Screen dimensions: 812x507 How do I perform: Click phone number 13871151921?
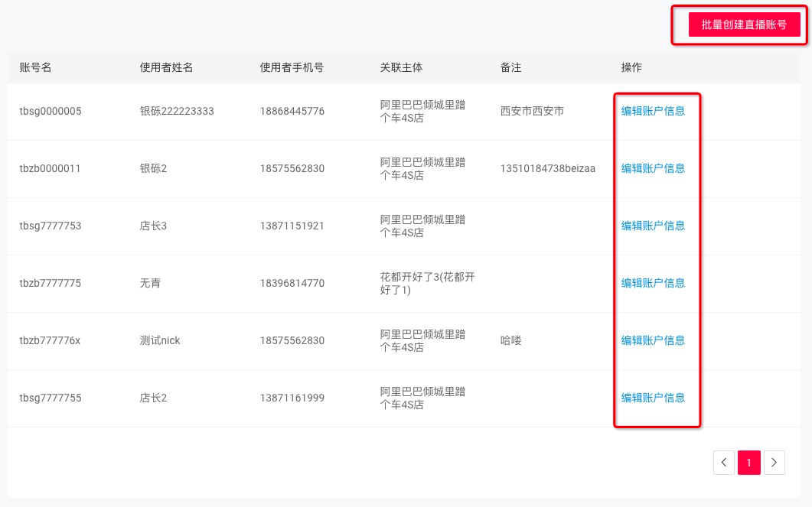(292, 226)
